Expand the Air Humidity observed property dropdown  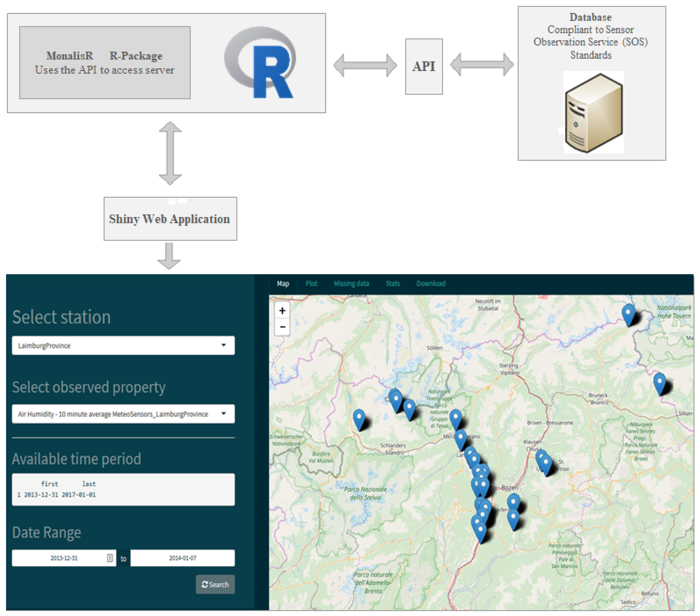[123, 414]
